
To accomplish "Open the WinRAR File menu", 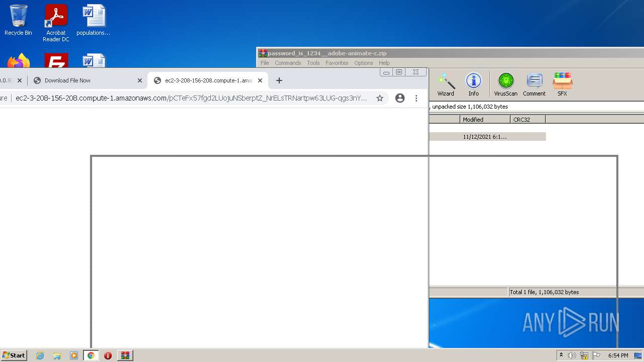I will point(265,63).
